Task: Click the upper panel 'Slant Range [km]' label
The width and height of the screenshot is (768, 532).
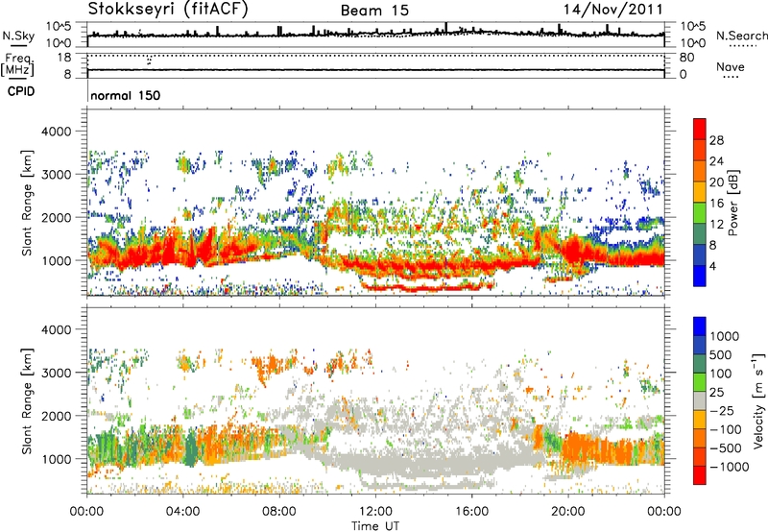Action: (x=27, y=203)
